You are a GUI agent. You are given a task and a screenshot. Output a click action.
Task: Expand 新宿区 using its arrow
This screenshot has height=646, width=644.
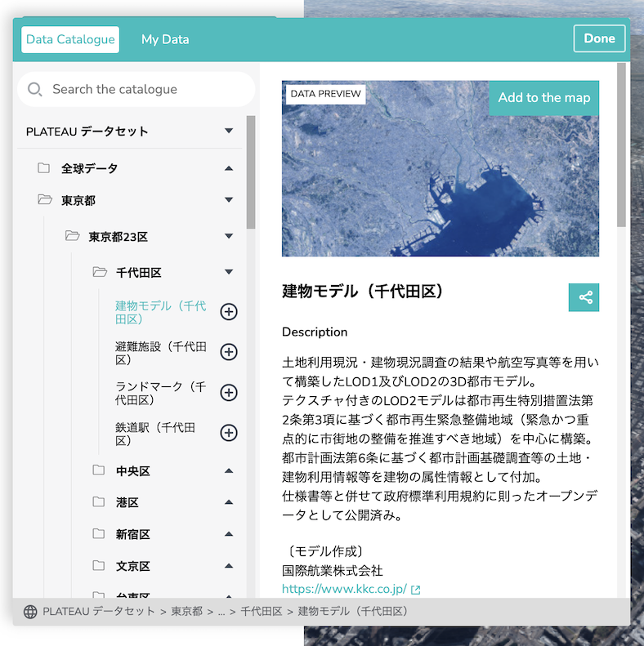pyautogui.click(x=229, y=534)
